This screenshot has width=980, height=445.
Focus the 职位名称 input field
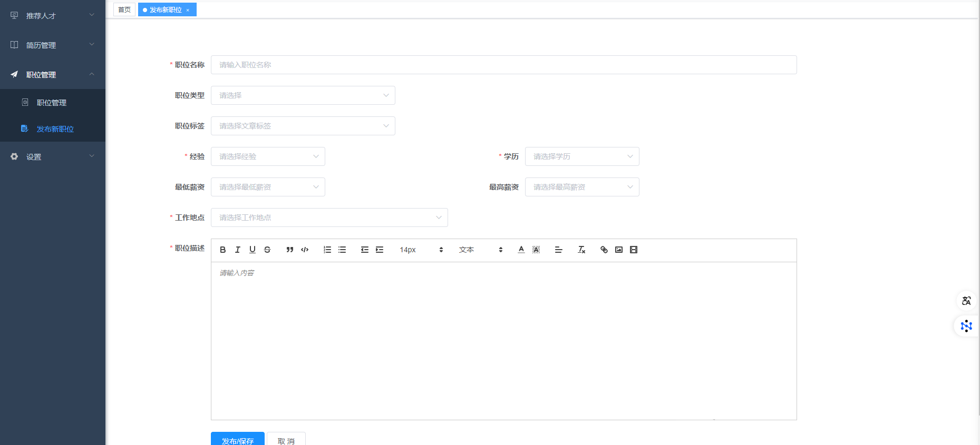pos(504,65)
